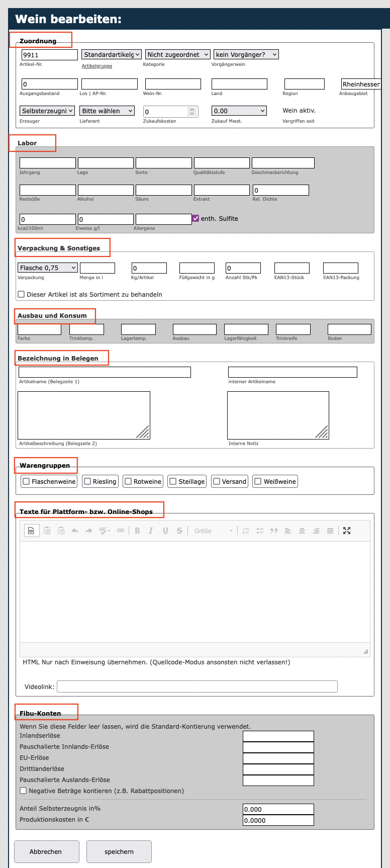Maximize the text editor

point(347,531)
